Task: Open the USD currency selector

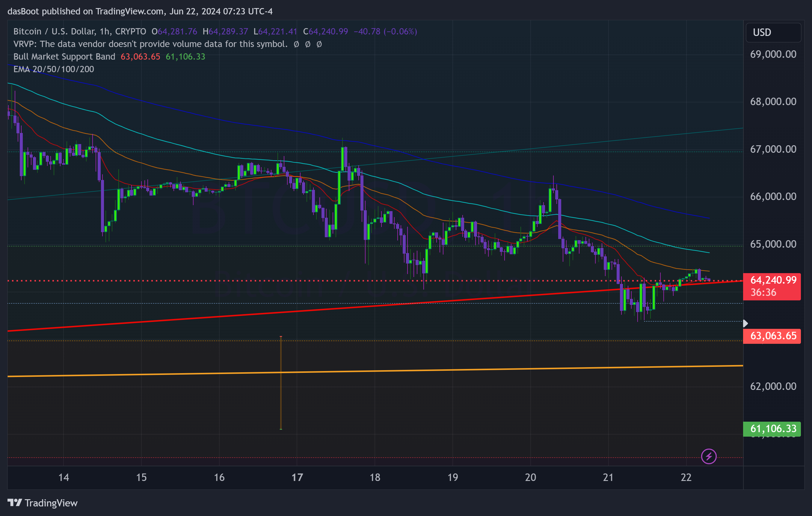Action: [773, 32]
